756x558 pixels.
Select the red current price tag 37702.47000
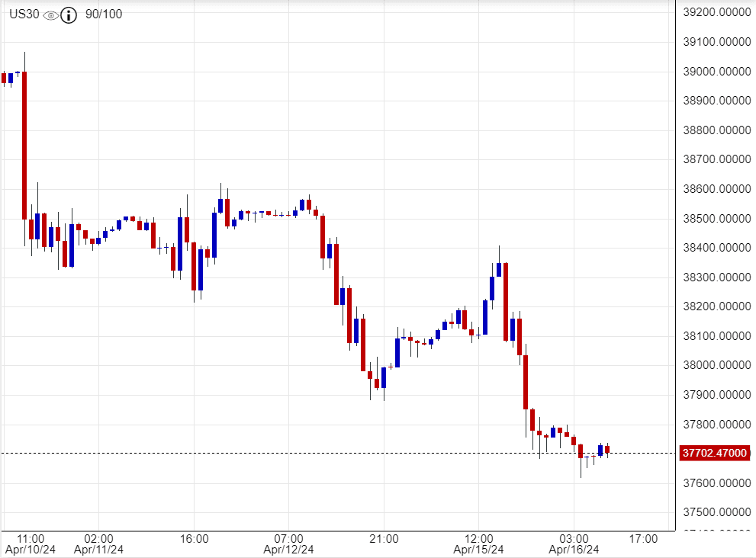tap(714, 453)
